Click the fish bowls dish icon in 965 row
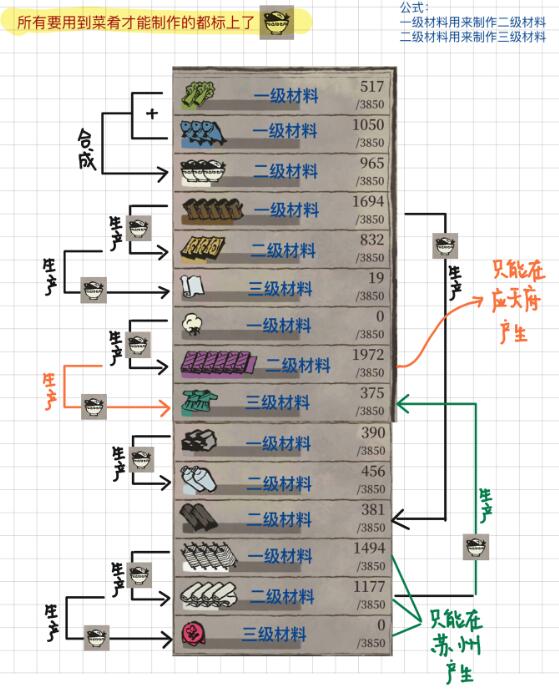The image size is (559, 698). (x=203, y=171)
